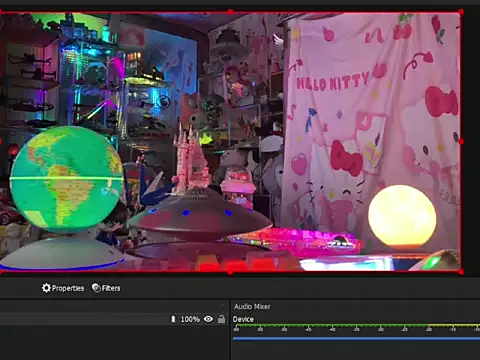Toggle the source visibility eye icon

208,319
